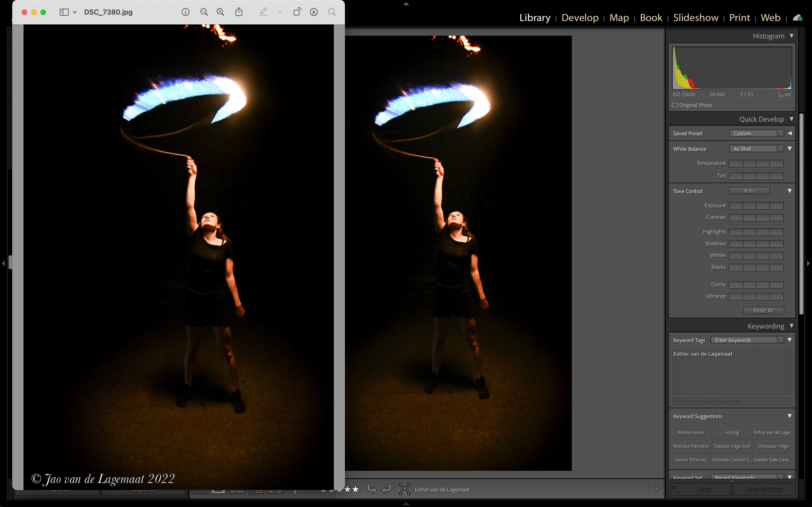The width and height of the screenshot is (812, 507).
Task: Click the people face-region icon in toolbar
Action: (404, 489)
